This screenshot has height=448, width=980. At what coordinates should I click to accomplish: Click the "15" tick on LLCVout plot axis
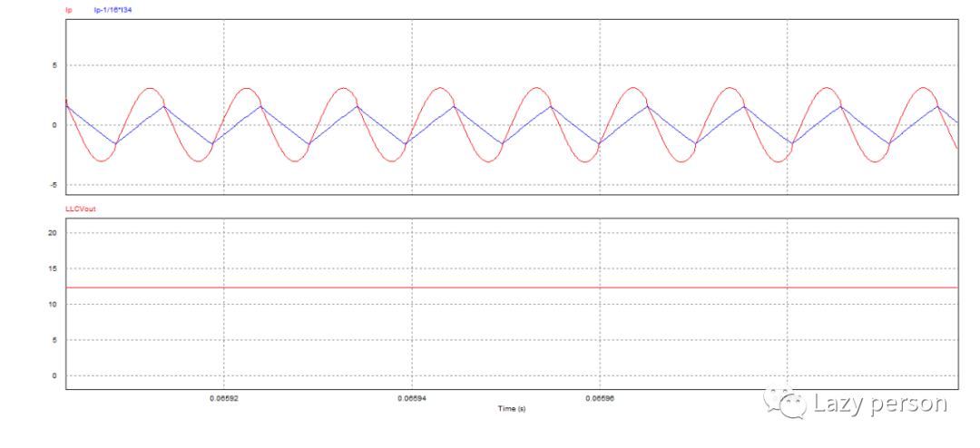click(x=54, y=268)
